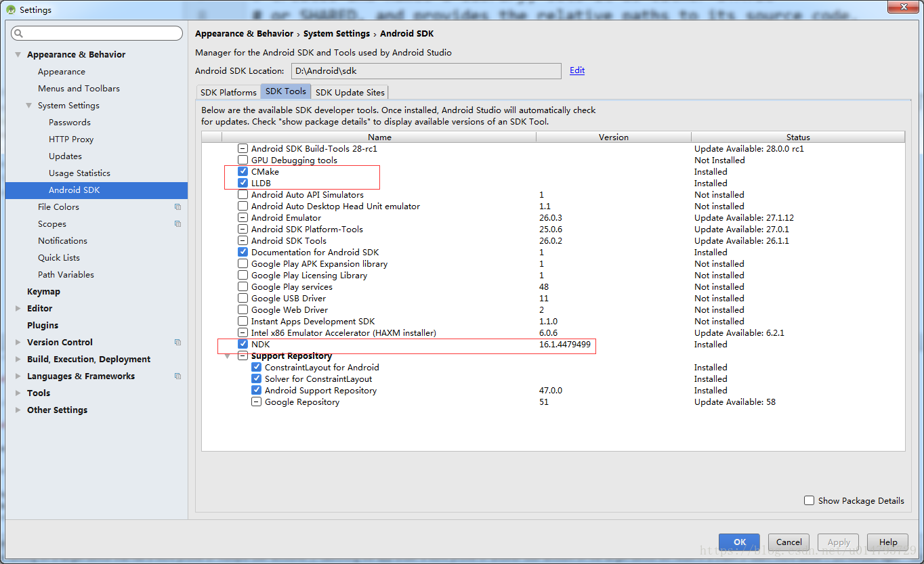Image resolution: width=924 pixels, height=564 pixels.
Task: Check the Google USB Driver checkbox
Action: click(x=243, y=299)
